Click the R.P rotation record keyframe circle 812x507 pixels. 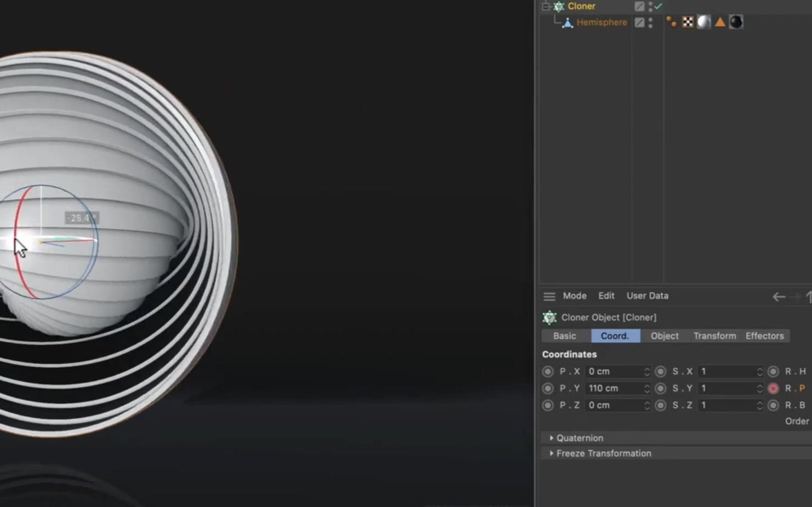(774, 388)
